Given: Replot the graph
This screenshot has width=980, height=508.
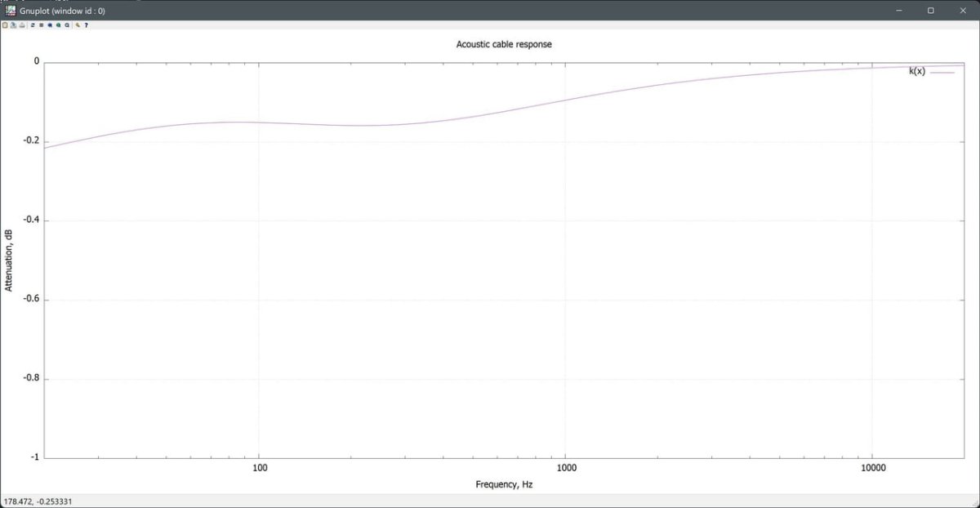Looking at the screenshot, I should pos(33,25).
